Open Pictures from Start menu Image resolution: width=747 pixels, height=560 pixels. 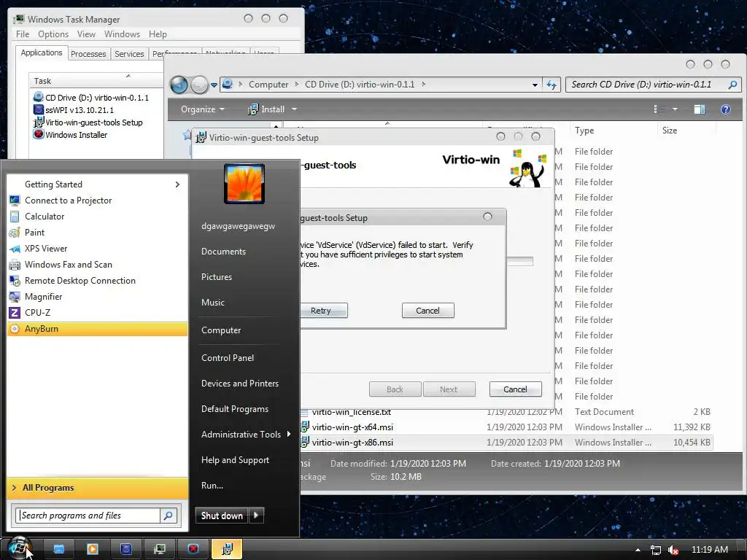tap(216, 277)
